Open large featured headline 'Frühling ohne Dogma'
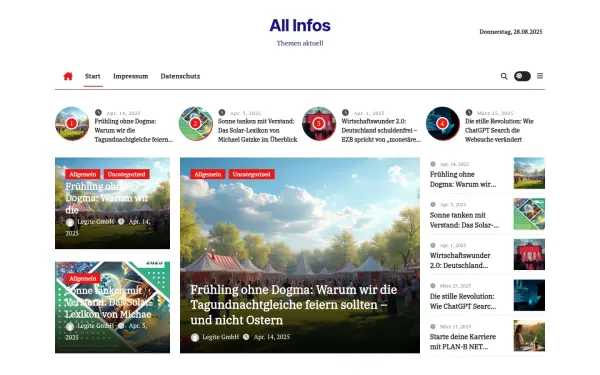The width and height of the screenshot is (600, 375). [x=293, y=305]
